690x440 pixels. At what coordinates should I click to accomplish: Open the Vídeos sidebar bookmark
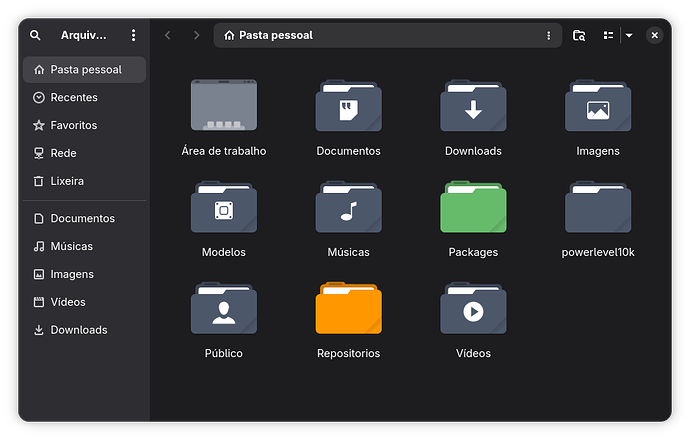pyautogui.click(x=68, y=302)
